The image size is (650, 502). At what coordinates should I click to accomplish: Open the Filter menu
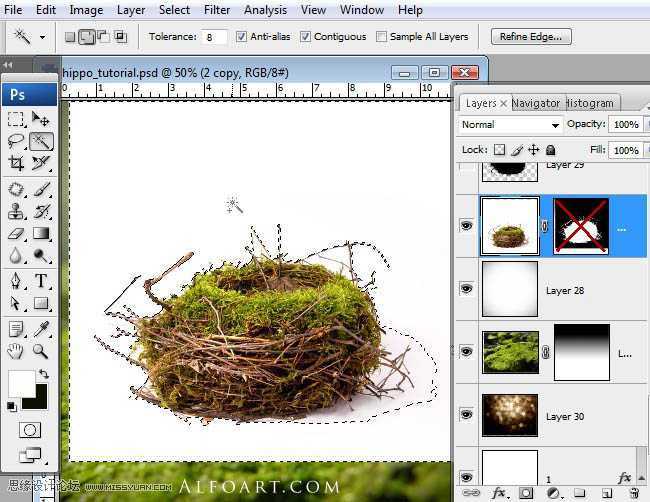(x=217, y=10)
